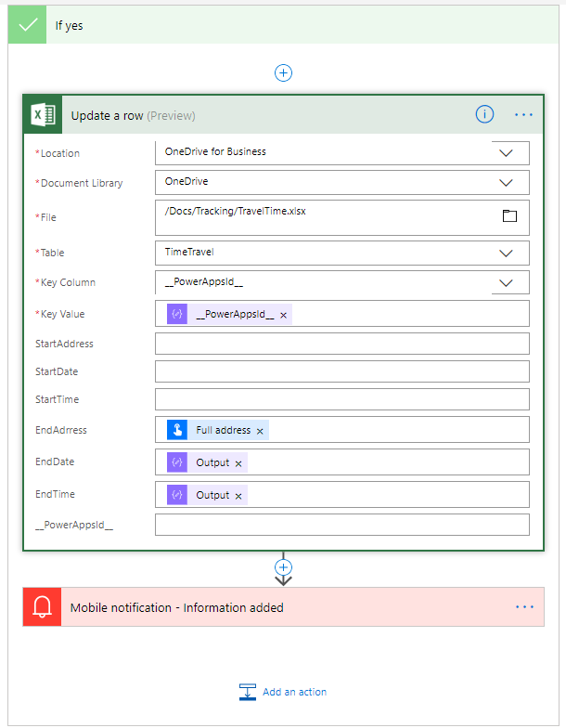Expand the Location dropdown
This screenshot has height=728, width=566.
(507, 152)
